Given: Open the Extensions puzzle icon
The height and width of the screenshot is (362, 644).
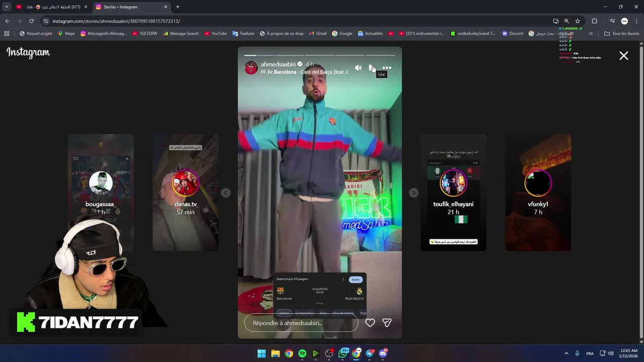Looking at the screenshot, I should [x=594, y=21].
